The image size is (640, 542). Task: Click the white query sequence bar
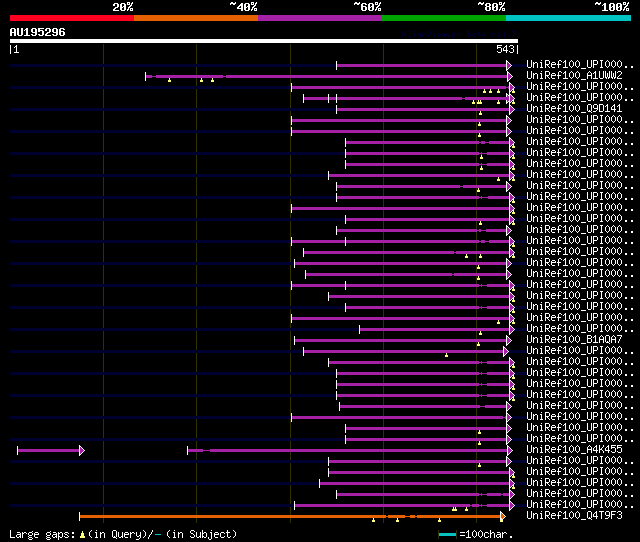[x=264, y=41]
